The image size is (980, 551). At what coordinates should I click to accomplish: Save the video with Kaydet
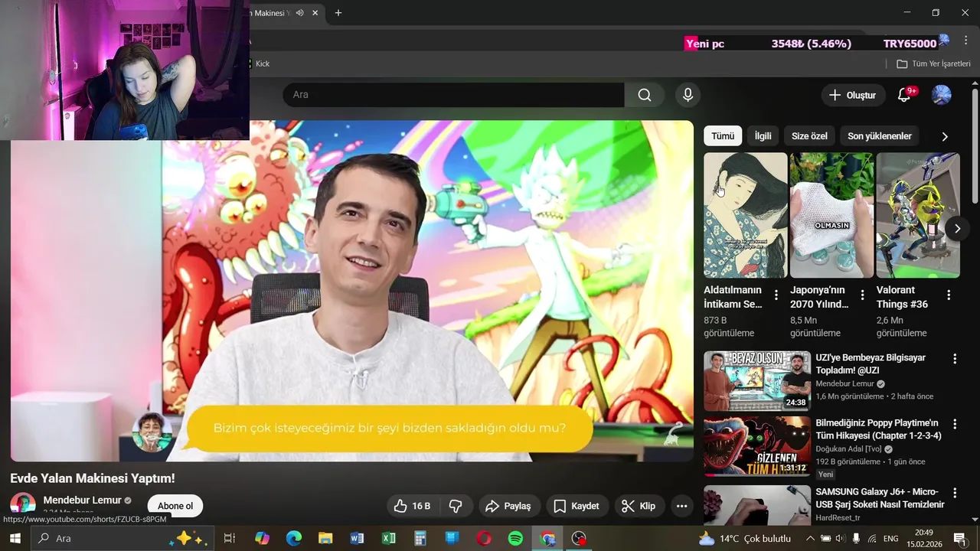pos(577,506)
